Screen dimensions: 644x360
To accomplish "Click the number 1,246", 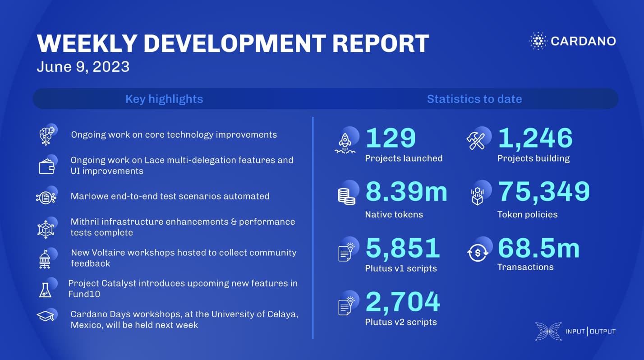I will 535,138.
